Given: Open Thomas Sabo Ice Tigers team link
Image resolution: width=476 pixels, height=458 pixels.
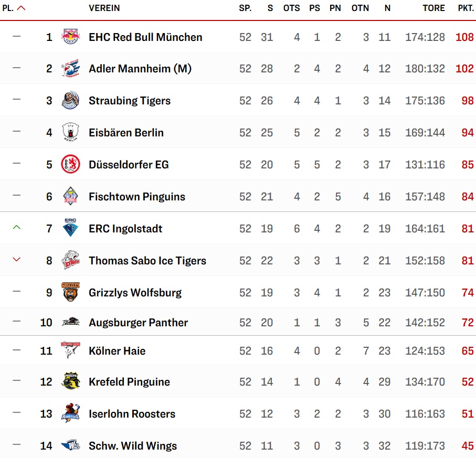Looking at the screenshot, I should [147, 260].
